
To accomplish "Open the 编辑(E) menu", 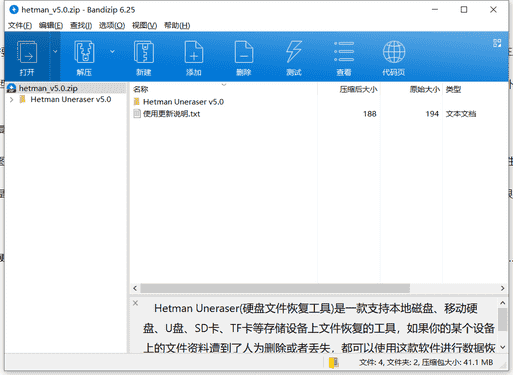I will pos(51,25).
